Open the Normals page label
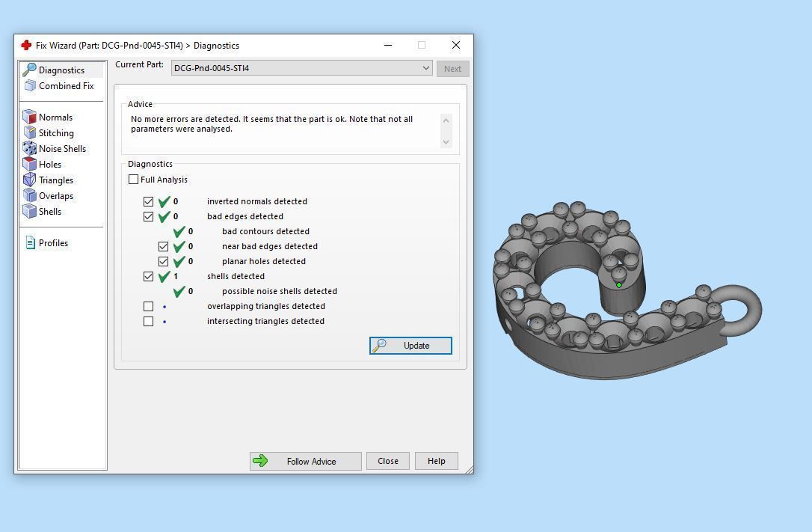The image size is (812, 532). (55, 117)
